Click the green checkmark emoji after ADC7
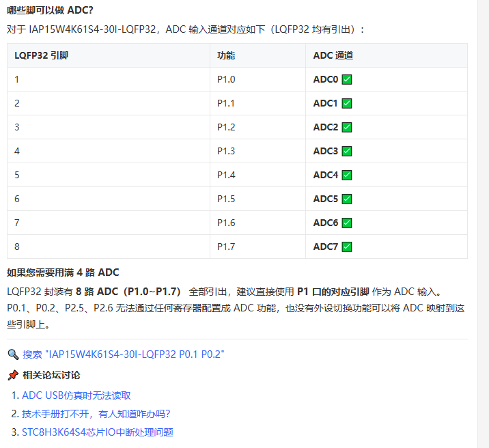Viewport: 489px width, 448px height. click(x=347, y=247)
